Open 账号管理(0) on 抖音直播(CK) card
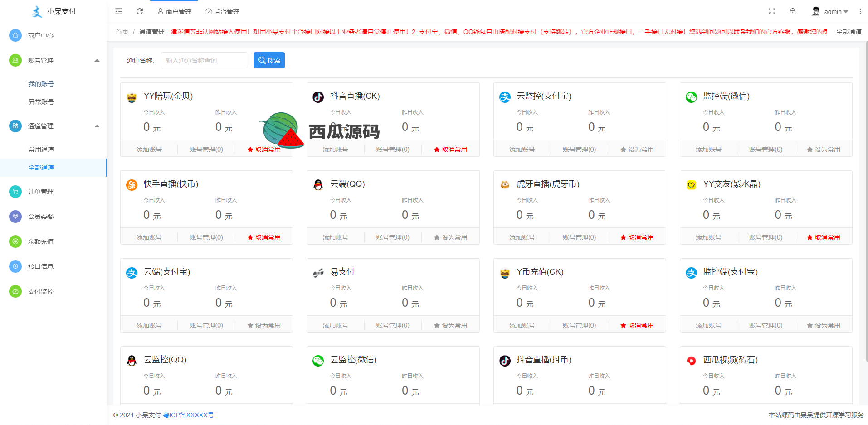The width and height of the screenshot is (868, 425). point(393,150)
